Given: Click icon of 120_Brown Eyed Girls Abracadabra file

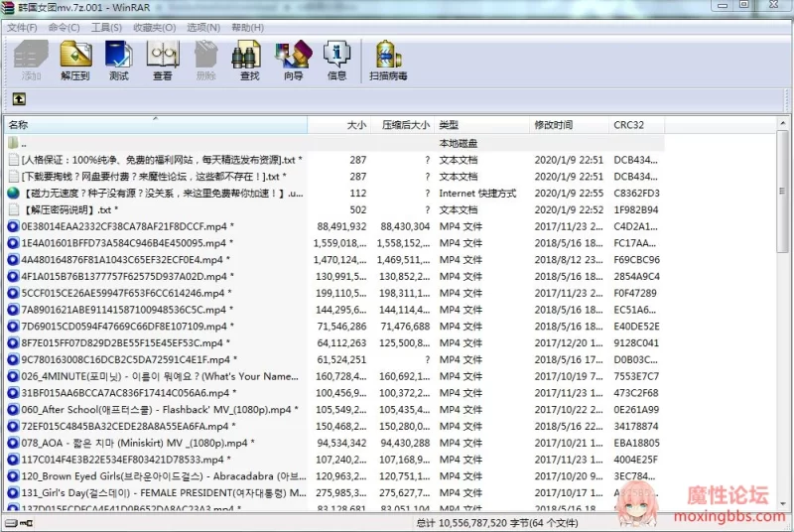Looking at the screenshot, I should [x=13, y=476].
